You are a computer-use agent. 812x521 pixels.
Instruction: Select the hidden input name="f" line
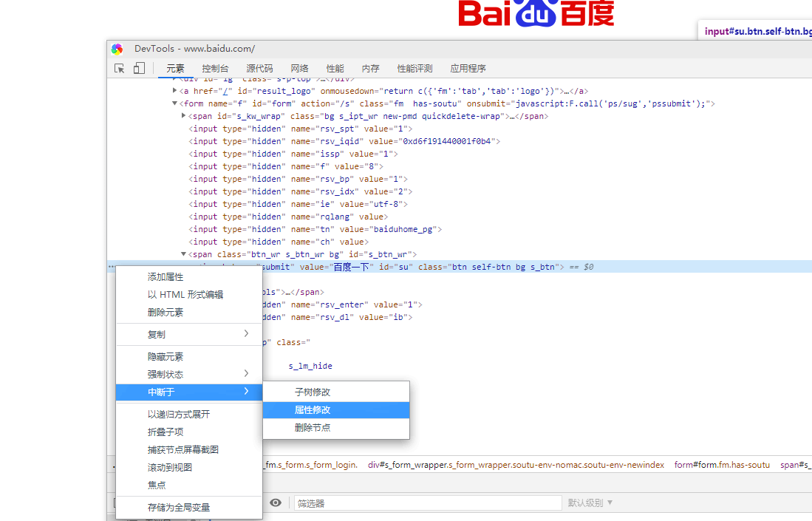[286, 166]
